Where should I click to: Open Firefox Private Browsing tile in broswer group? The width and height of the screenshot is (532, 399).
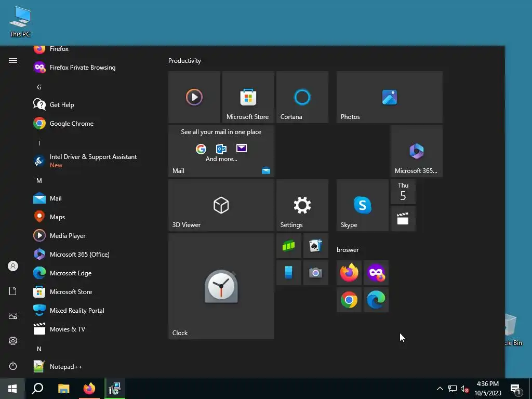[x=376, y=273]
